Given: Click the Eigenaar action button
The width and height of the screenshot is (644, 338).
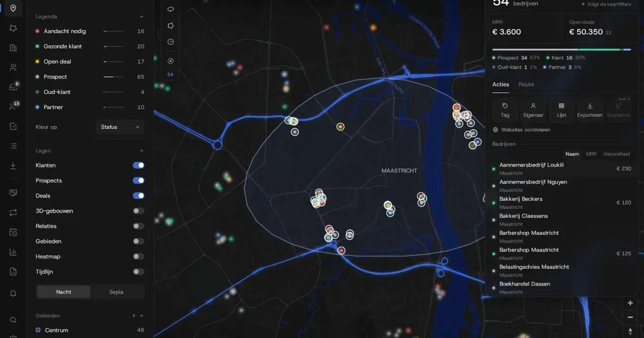Looking at the screenshot, I should pyautogui.click(x=533, y=110).
